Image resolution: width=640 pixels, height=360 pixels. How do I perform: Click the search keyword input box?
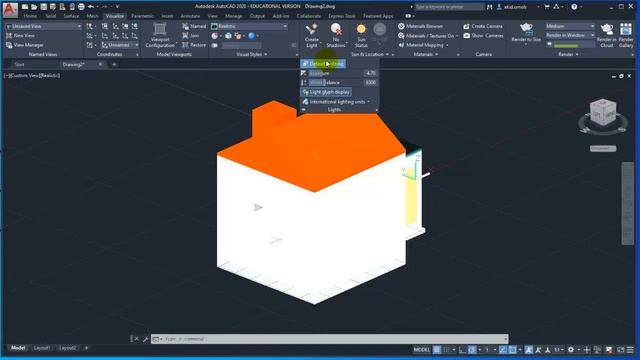[449, 7]
